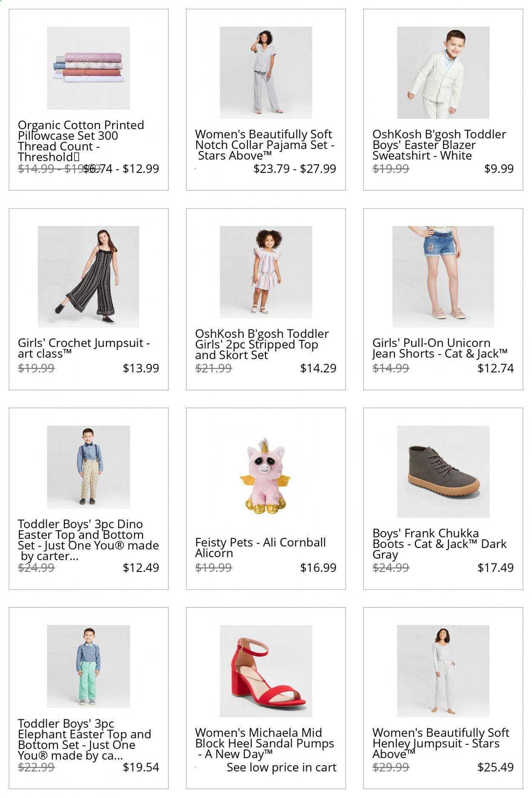Select the Feisty Pets alicorn plush image
The width and height of the screenshot is (532, 798).
point(266,476)
